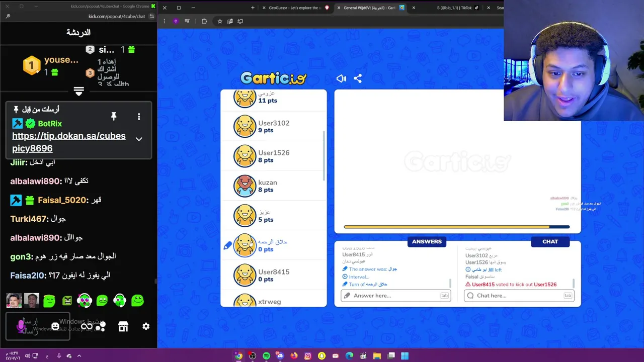Image resolution: width=644 pixels, height=362 pixels.
Task: Select player kuzan's avatar
Action: [x=245, y=186]
